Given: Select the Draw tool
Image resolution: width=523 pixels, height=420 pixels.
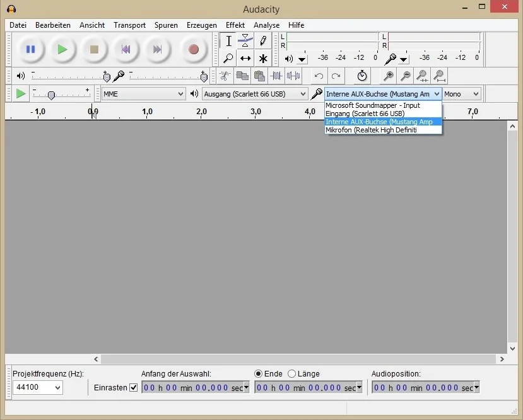Looking at the screenshot, I should coord(262,40).
